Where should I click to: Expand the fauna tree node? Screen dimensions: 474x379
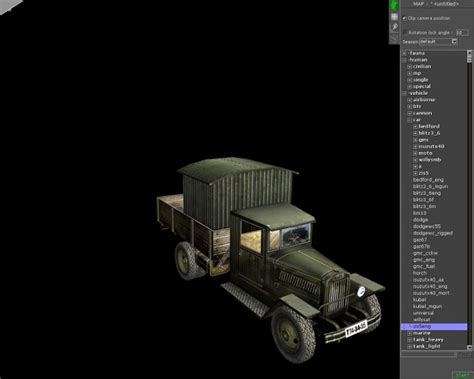point(404,53)
